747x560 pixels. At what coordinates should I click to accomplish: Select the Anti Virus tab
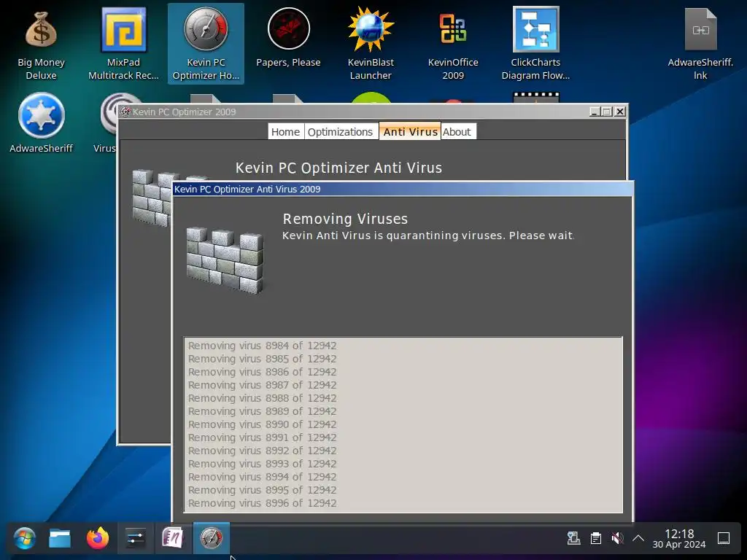pyautogui.click(x=410, y=132)
